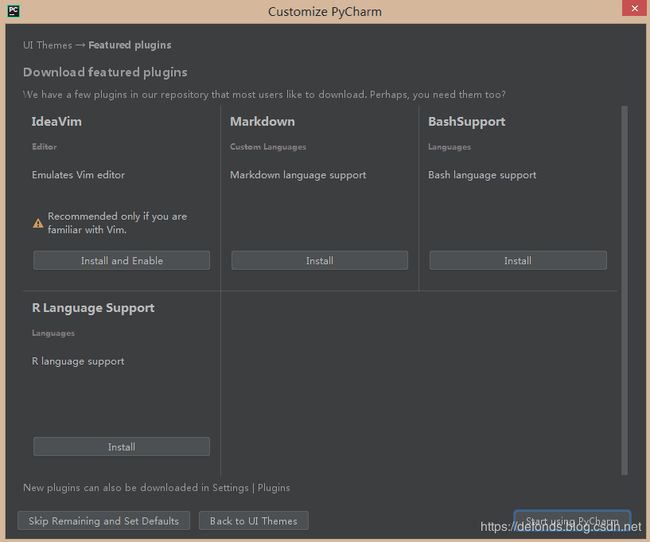Click the R Language Support title

point(93,308)
